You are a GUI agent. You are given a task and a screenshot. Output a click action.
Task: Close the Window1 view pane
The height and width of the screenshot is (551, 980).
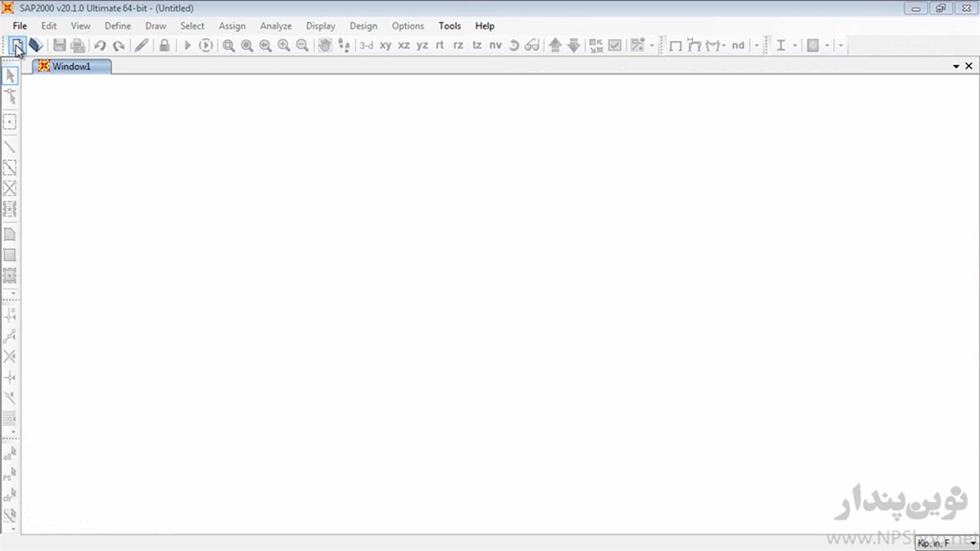[x=969, y=67]
